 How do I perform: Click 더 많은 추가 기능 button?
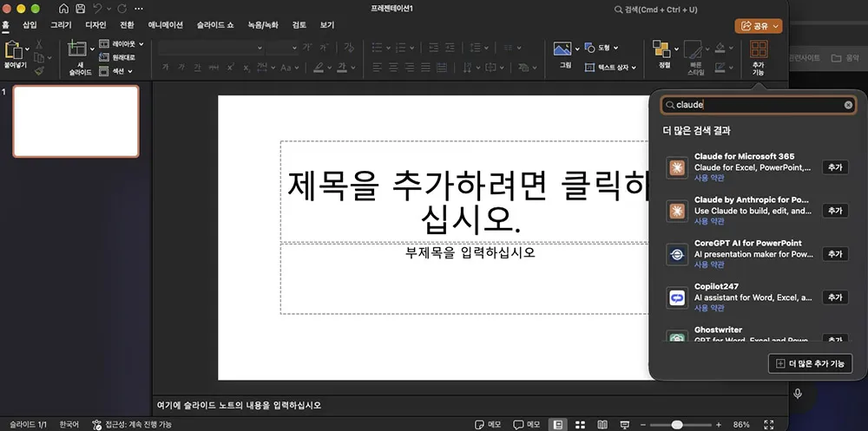pyautogui.click(x=810, y=363)
